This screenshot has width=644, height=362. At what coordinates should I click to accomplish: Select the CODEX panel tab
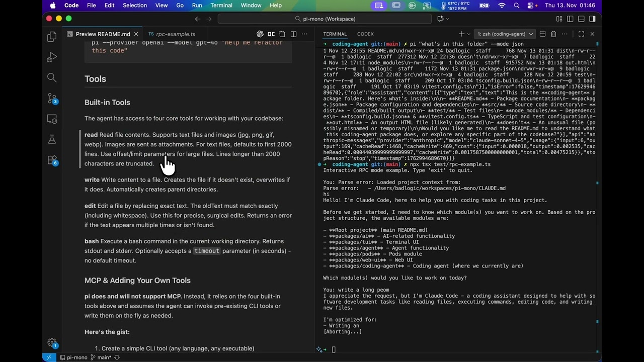(x=365, y=34)
